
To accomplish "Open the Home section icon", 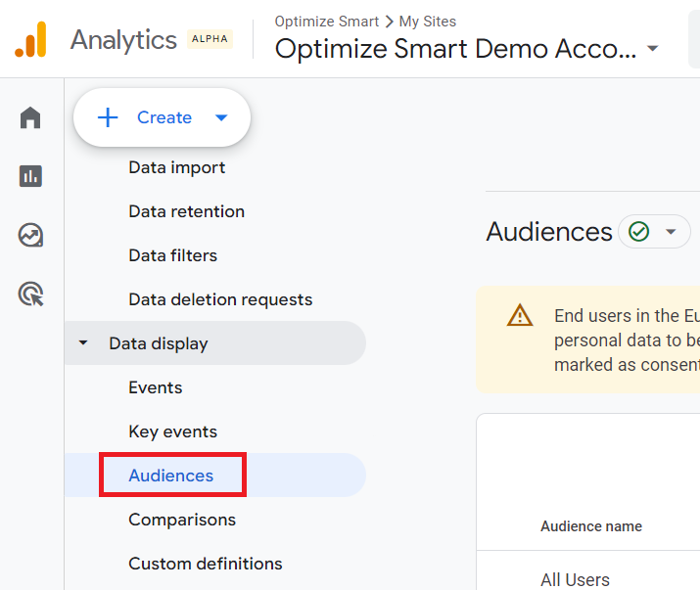I will point(30,117).
